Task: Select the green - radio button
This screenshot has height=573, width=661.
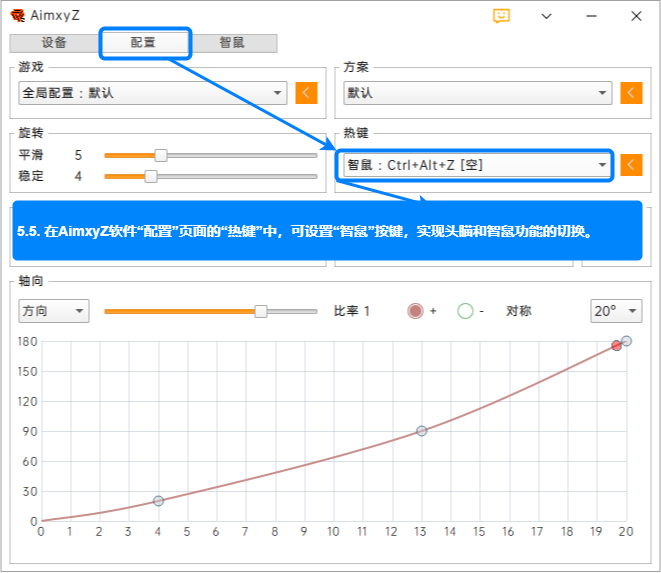Action: tap(465, 311)
